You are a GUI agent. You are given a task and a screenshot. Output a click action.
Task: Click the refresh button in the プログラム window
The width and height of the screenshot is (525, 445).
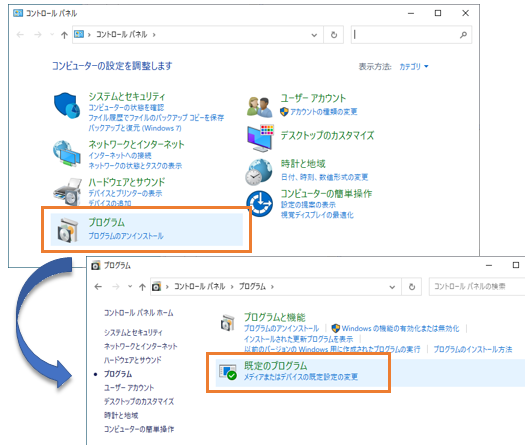click(x=412, y=287)
